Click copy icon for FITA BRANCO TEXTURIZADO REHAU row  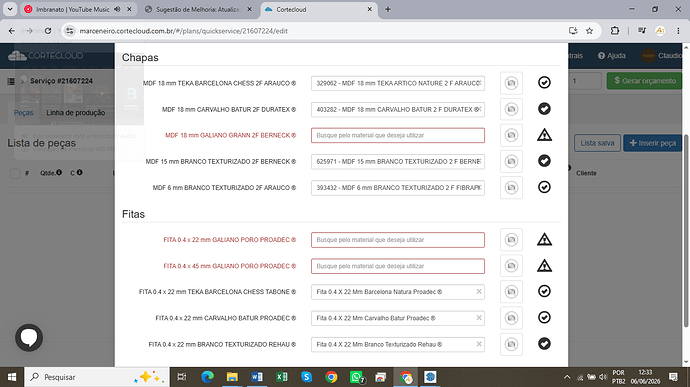click(511, 344)
